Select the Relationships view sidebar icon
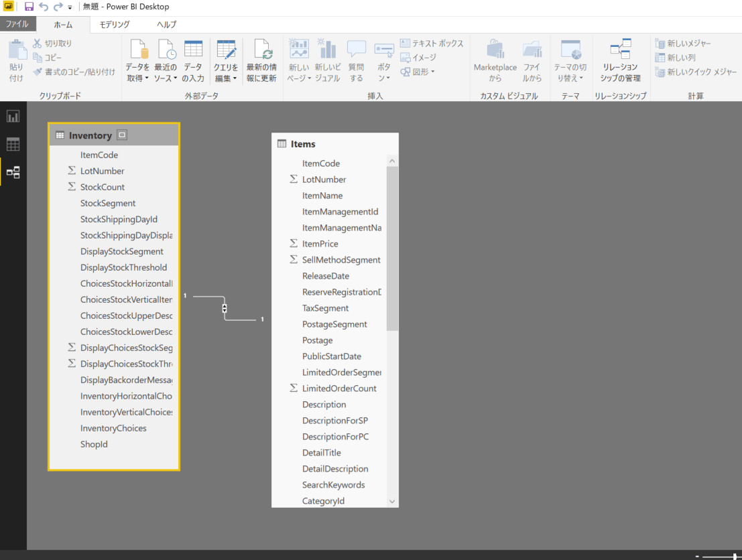 pos(13,172)
